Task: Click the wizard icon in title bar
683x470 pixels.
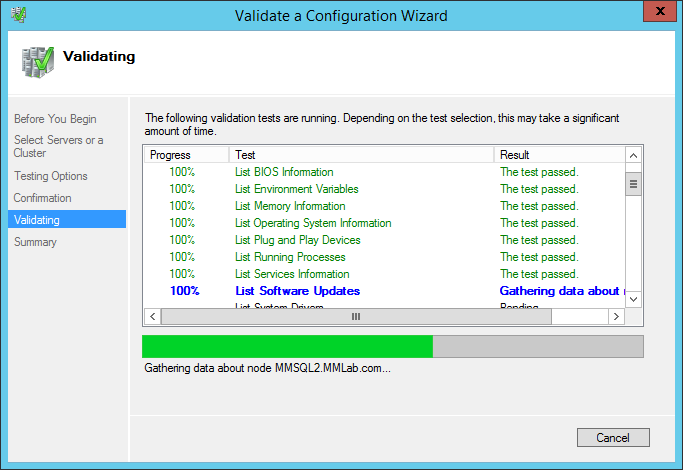Action: [x=17, y=15]
